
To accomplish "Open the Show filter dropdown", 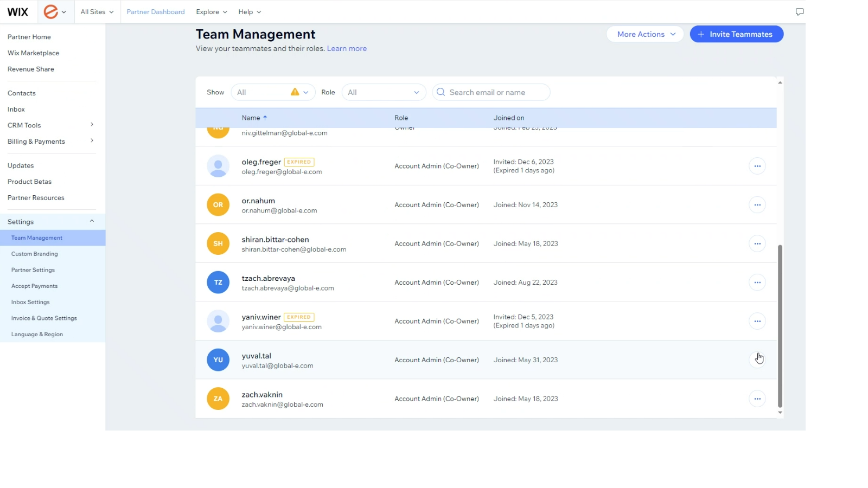I will (273, 92).
